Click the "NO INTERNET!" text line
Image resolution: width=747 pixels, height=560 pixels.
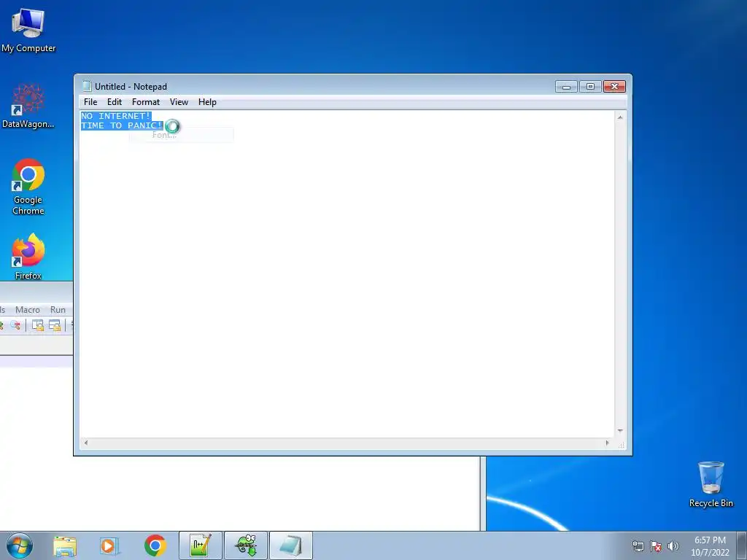click(116, 116)
